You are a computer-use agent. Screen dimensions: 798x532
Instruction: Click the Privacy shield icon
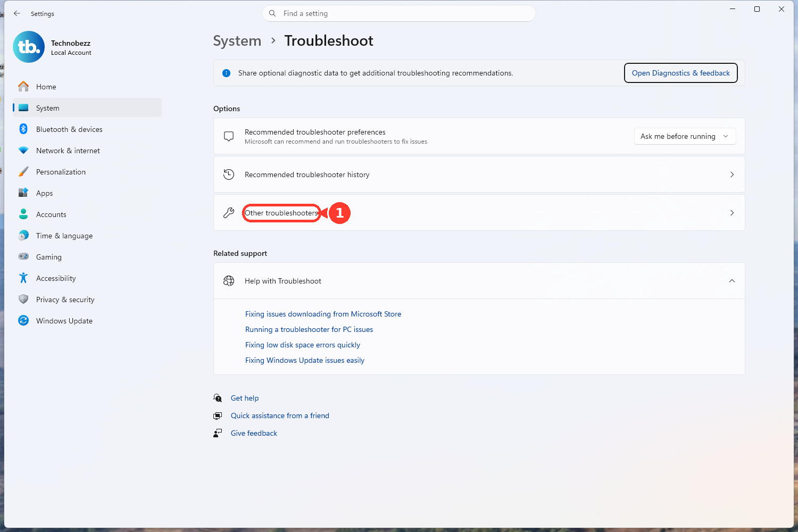pyautogui.click(x=23, y=299)
